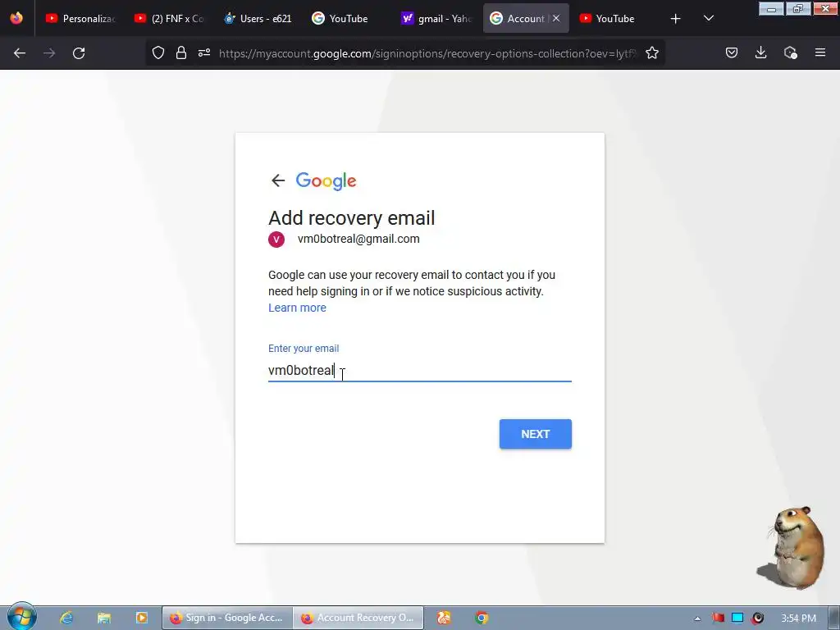Show site security padlock info
This screenshot has width=840, height=630.
pos(181,53)
